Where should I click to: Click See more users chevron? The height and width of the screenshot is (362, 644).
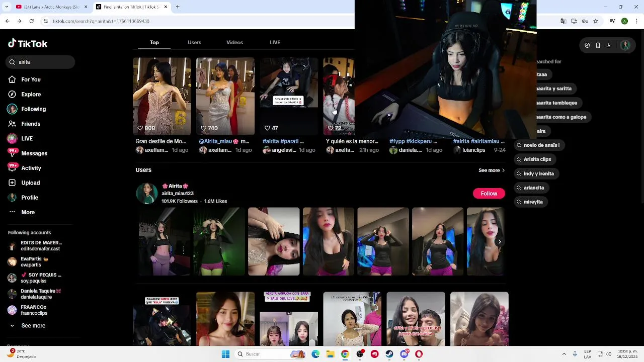click(x=503, y=170)
